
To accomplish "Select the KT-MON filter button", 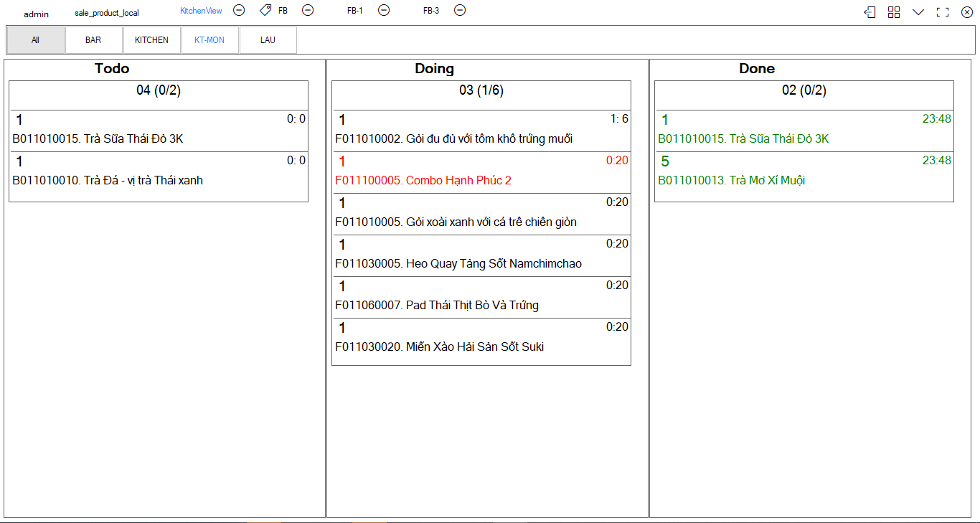I will 209,40.
